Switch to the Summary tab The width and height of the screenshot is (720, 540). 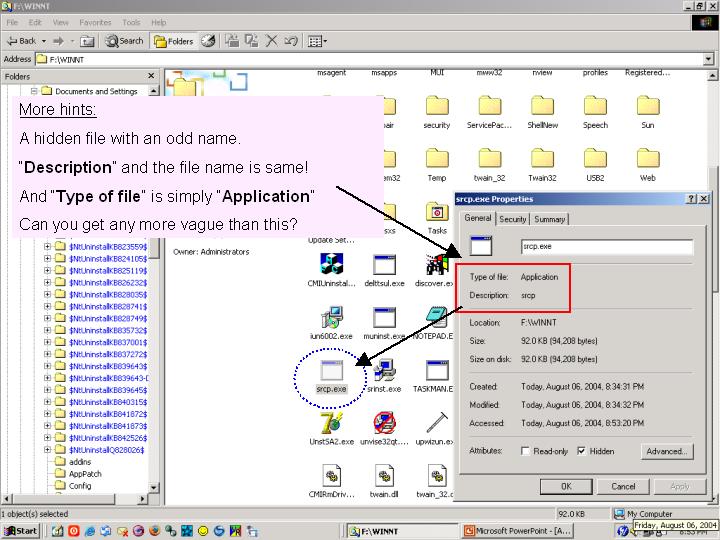point(549,219)
